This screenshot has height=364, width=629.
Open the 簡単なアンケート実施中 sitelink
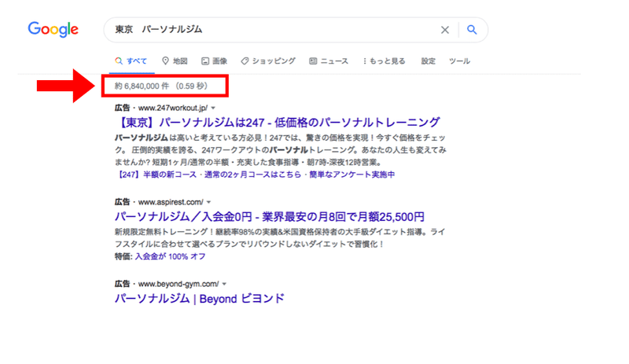pyautogui.click(x=351, y=175)
